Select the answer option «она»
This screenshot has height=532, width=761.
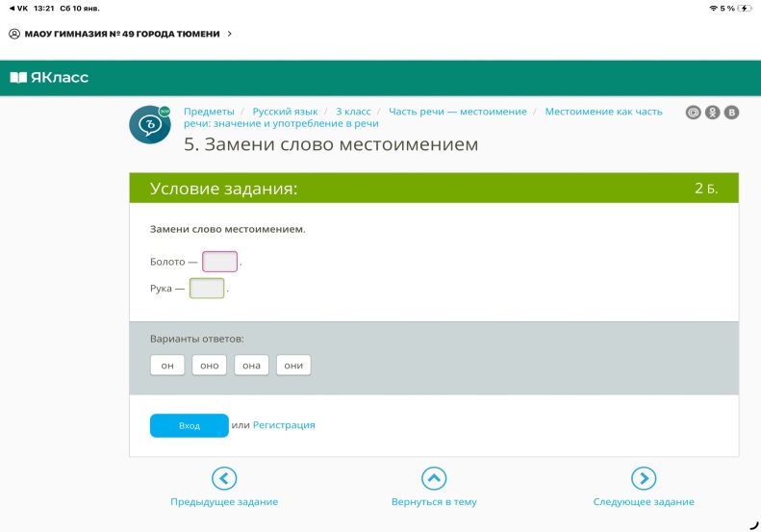251,366
